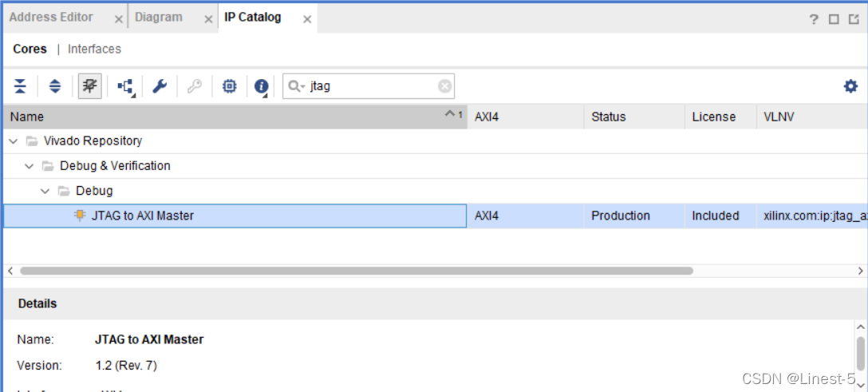Open the hierarchy grouping options icon
868x392 pixels.
pyautogui.click(x=126, y=86)
